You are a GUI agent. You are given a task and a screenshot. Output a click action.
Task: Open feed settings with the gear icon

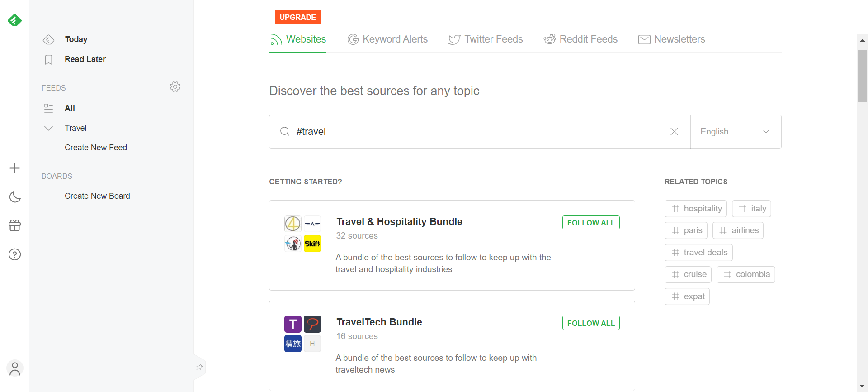(x=175, y=86)
